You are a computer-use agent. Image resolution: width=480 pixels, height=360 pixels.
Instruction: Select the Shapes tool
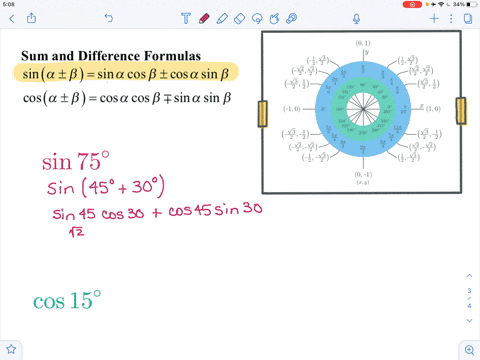(x=274, y=18)
